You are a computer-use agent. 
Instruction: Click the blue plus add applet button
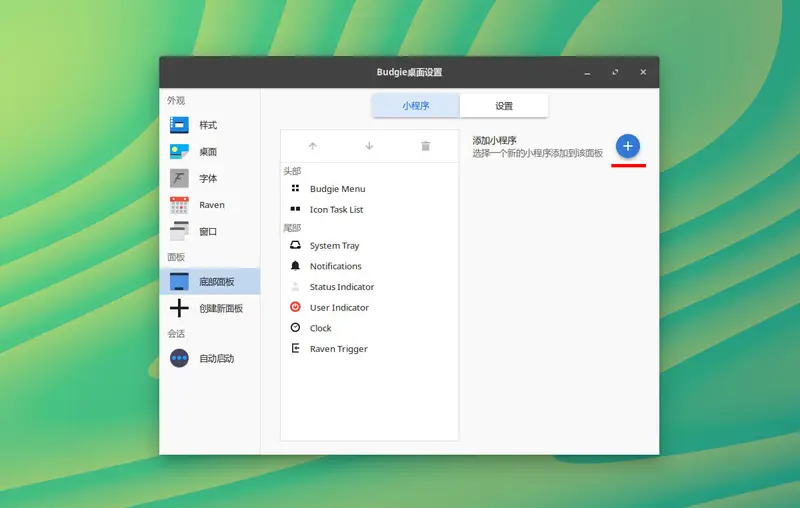pos(628,146)
